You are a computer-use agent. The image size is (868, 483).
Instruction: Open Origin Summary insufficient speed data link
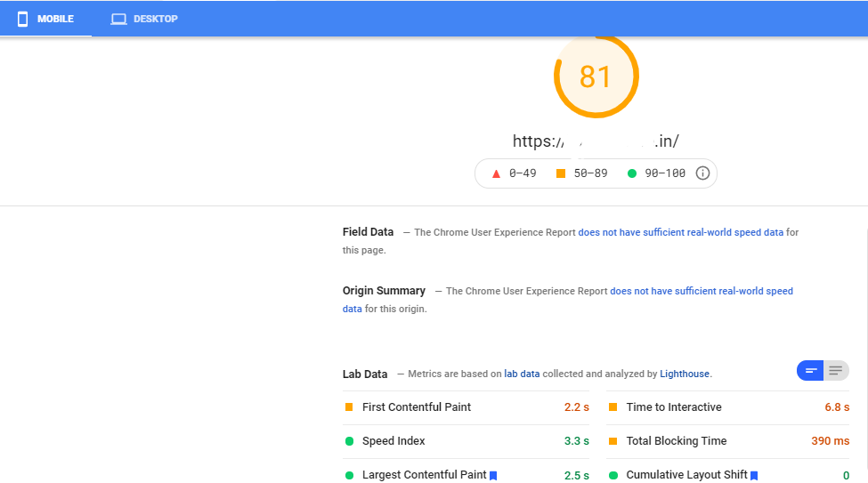coord(702,291)
